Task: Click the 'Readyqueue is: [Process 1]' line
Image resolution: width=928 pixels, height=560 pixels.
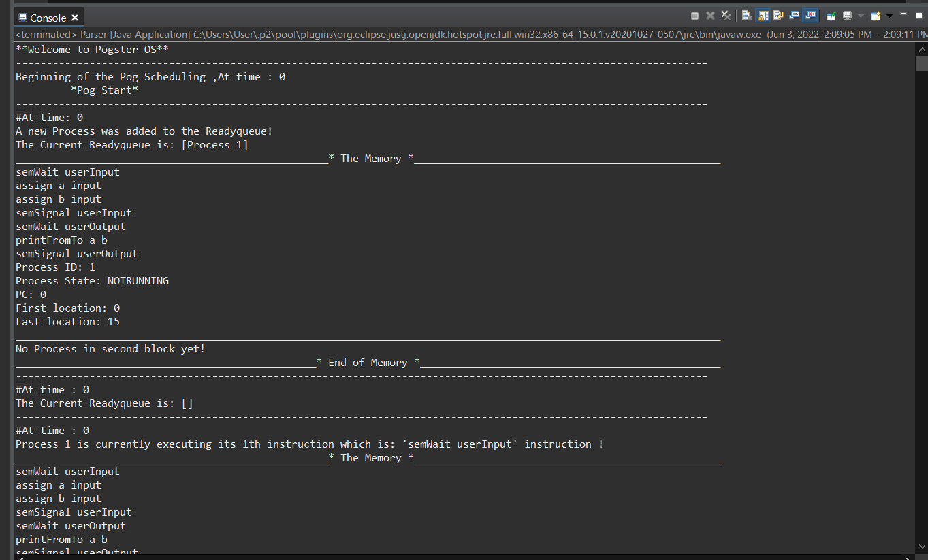Action: pyautogui.click(x=132, y=145)
